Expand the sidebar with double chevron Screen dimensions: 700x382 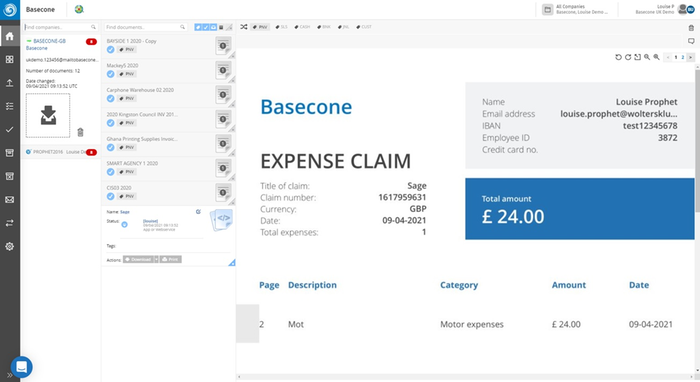click(x=9, y=375)
